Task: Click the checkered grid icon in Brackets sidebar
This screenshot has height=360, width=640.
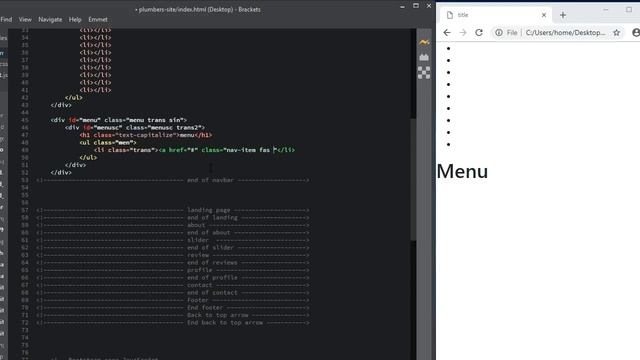Action: pos(424,73)
